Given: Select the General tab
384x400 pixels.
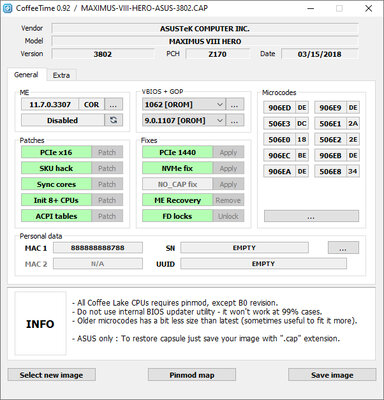Looking at the screenshot, I should [x=26, y=75].
